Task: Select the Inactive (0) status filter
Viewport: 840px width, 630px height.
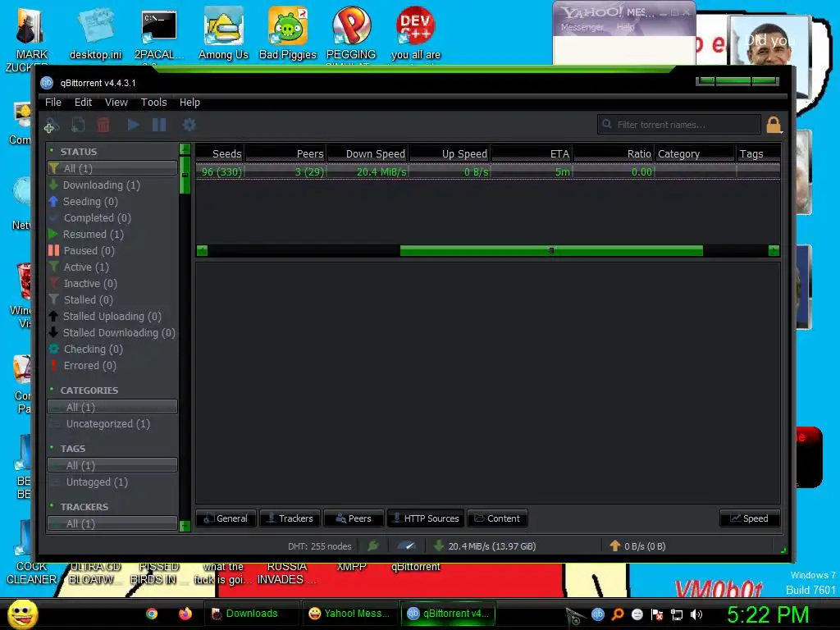Action: tap(112, 283)
